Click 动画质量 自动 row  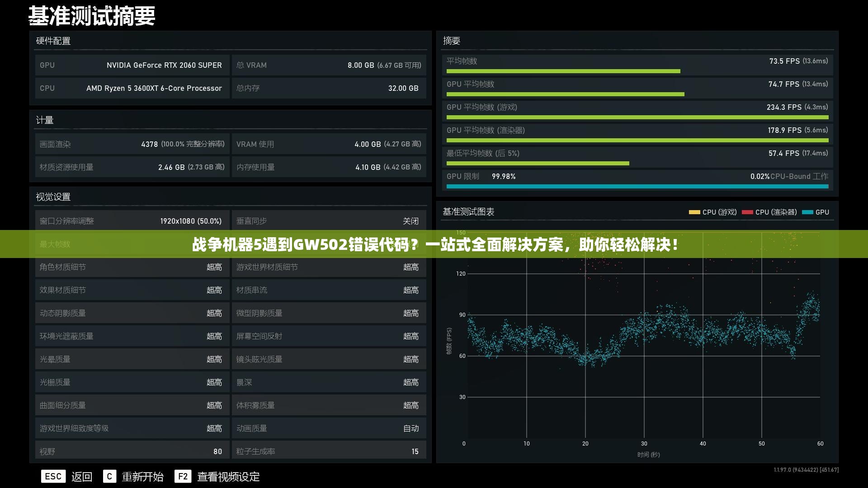(x=329, y=428)
